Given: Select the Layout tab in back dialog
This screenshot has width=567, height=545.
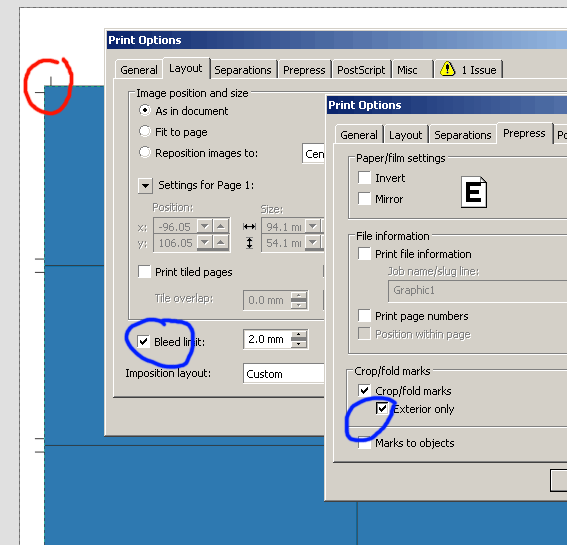Looking at the screenshot, I should pos(186,68).
